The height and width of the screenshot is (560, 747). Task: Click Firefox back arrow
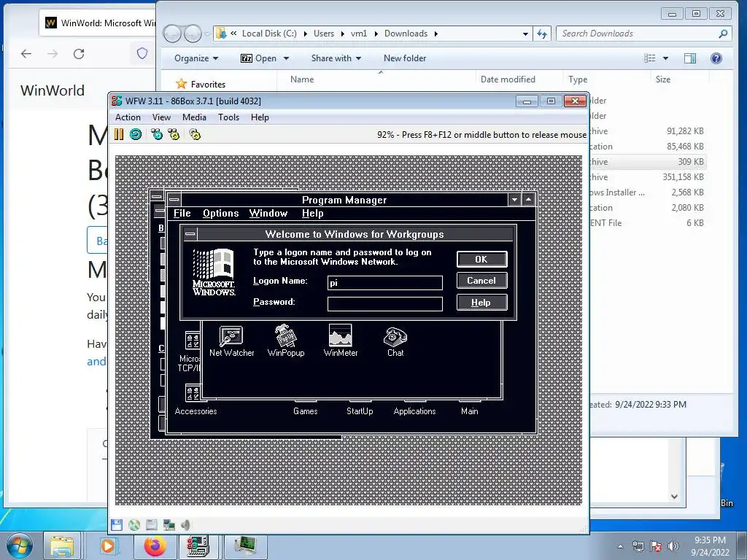(x=26, y=54)
